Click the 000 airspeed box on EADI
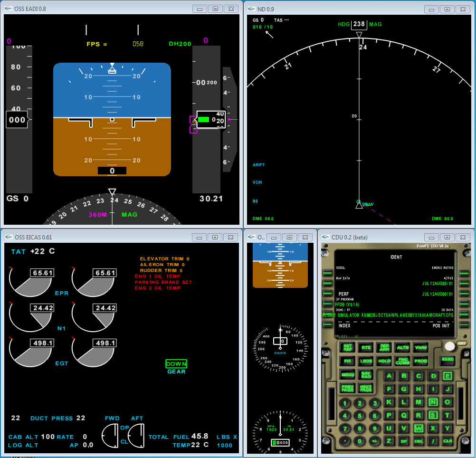This screenshot has height=458, width=476. point(17,120)
